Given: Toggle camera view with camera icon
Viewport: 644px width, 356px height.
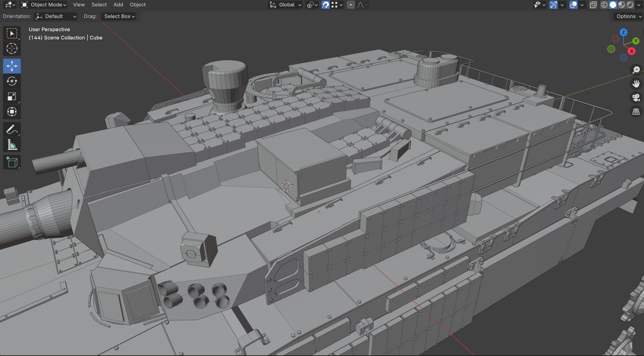Looking at the screenshot, I should click(x=636, y=98).
